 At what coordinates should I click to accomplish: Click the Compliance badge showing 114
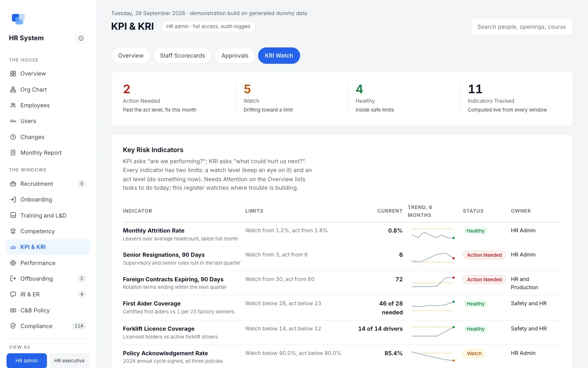[79, 326]
